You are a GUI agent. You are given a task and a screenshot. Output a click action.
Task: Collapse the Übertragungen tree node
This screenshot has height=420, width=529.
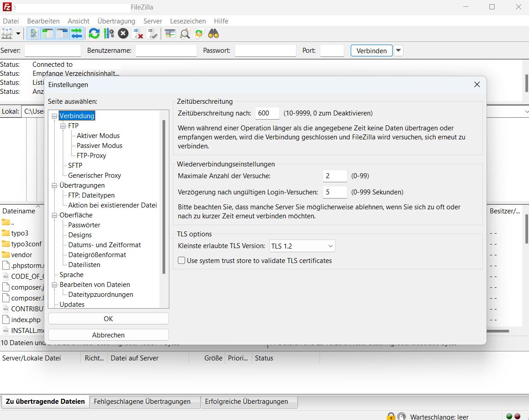54,186
